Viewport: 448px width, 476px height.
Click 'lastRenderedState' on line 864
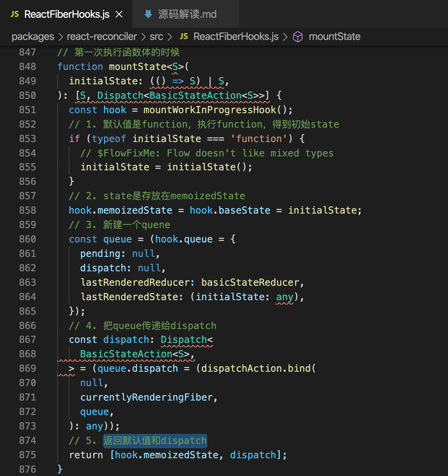tap(129, 297)
